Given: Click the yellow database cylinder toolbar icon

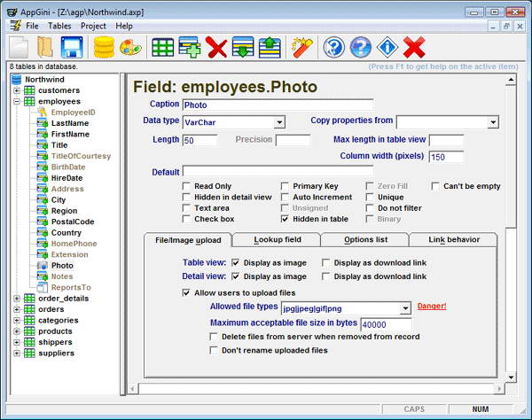Looking at the screenshot, I should (x=104, y=48).
